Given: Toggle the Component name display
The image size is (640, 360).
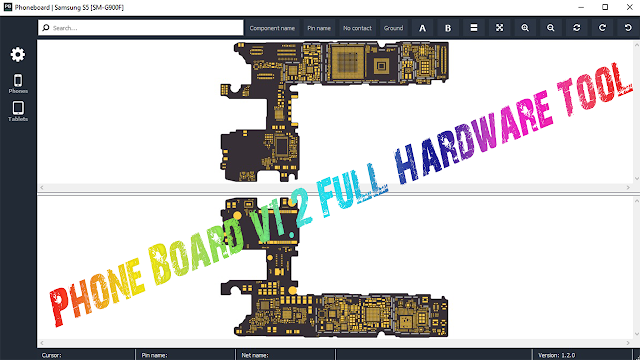Looking at the screenshot, I should [272, 28].
